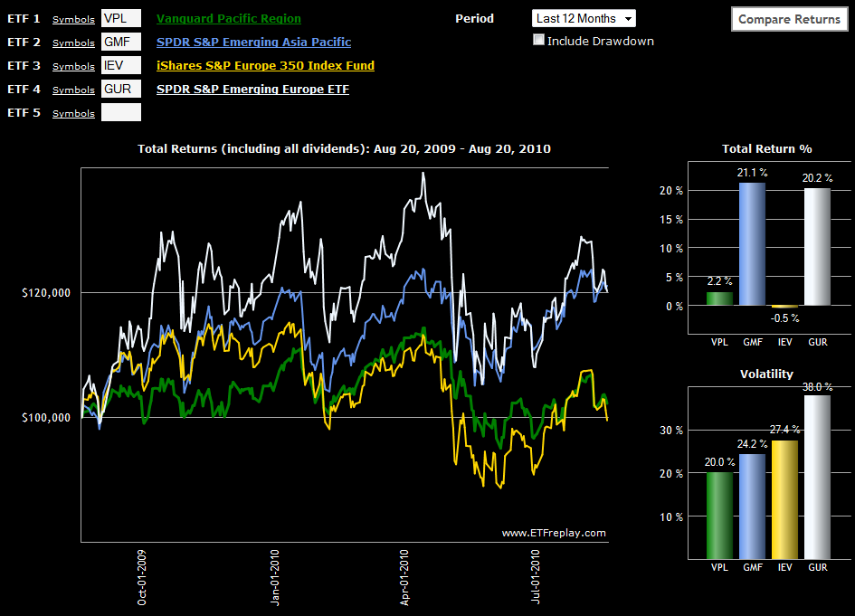855x616 pixels.
Task: Click the Oct-01-2009 axis date label
Action: [x=142, y=578]
